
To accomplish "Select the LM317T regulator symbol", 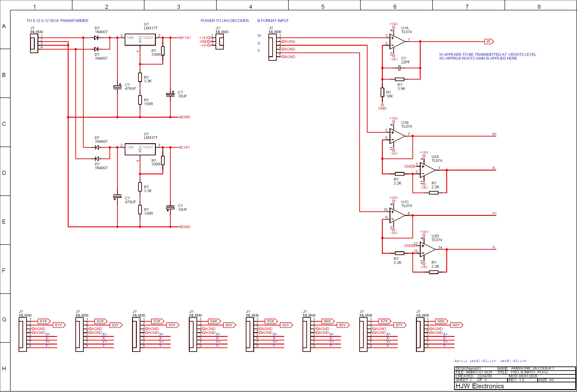I will 140,39.
